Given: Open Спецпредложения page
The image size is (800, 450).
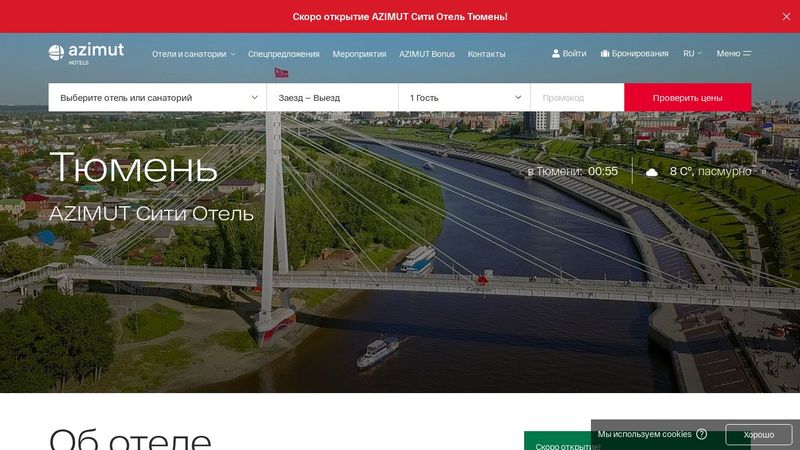Looking at the screenshot, I should click(284, 54).
